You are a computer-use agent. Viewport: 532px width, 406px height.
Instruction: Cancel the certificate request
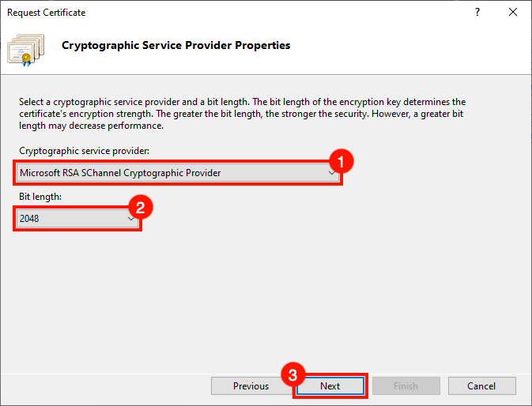pos(481,386)
